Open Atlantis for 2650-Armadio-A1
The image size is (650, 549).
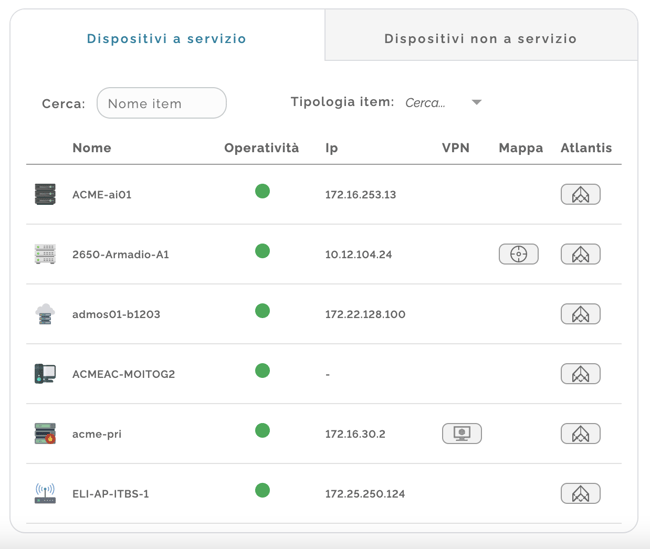[580, 254]
